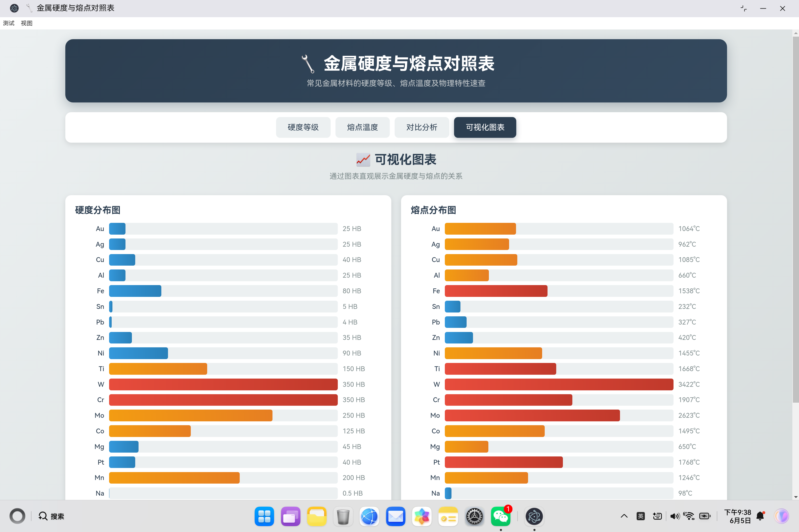799x532 pixels.
Task: Switch to the 硬度等级 tab
Action: [303, 127]
